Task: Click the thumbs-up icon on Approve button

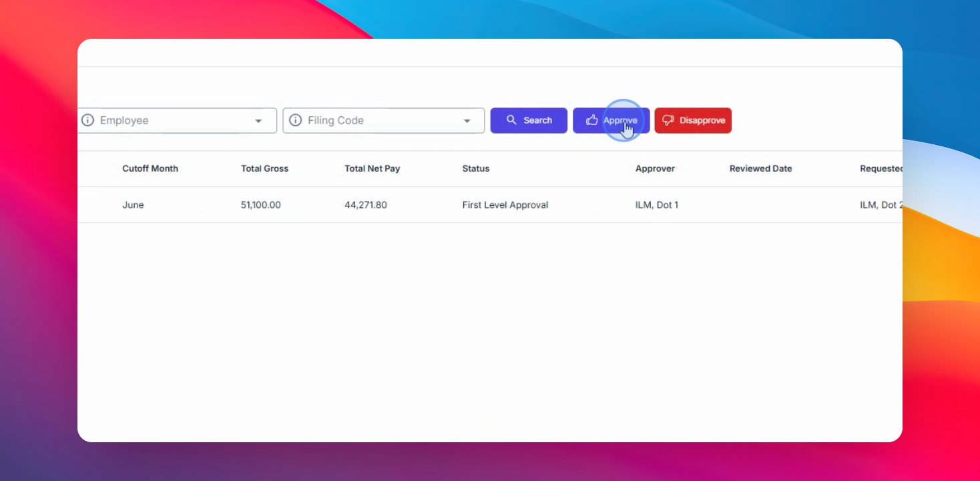Action: pyautogui.click(x=591, y=120)
